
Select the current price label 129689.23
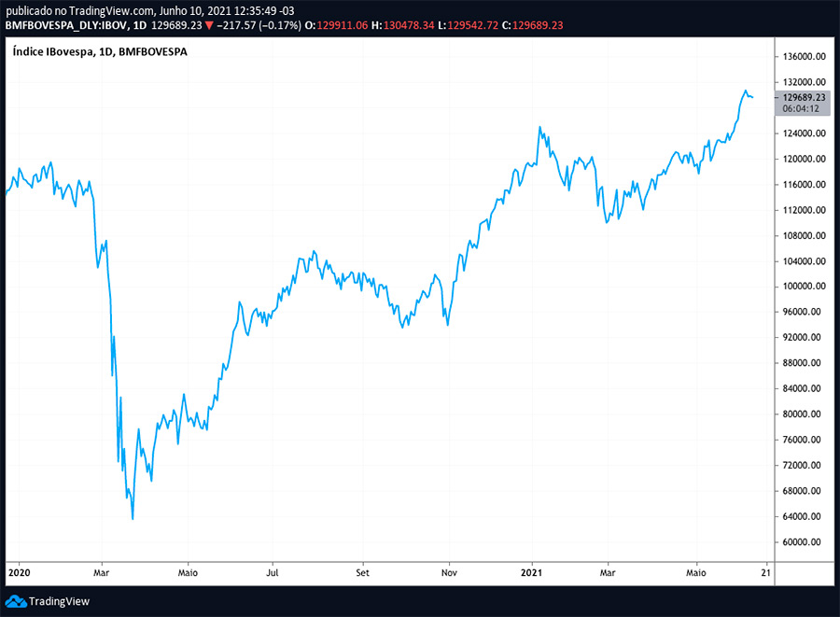804,97
